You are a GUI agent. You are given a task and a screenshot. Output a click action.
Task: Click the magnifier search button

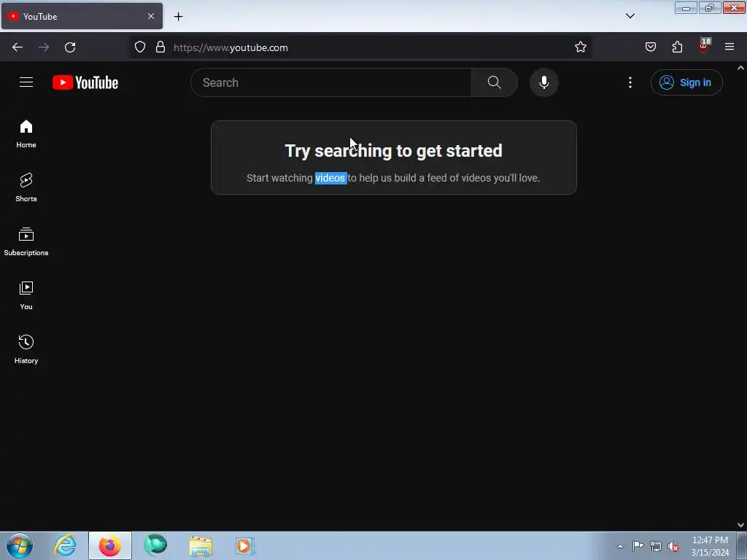point(494,82)
